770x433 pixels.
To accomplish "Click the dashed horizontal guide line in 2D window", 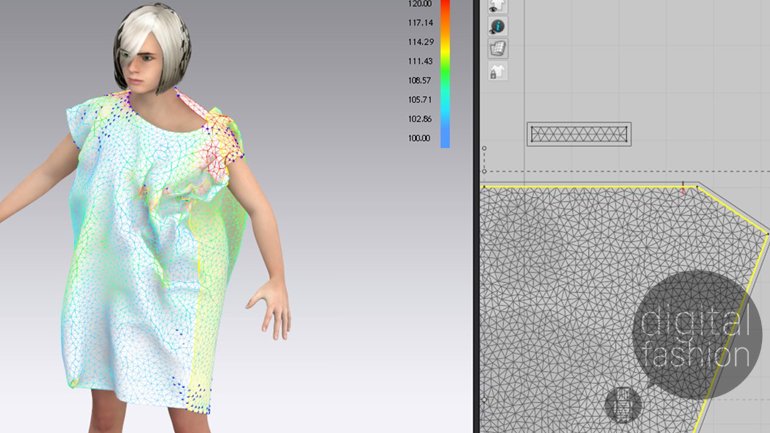I will pyautogui.click(x=620, y=170).
